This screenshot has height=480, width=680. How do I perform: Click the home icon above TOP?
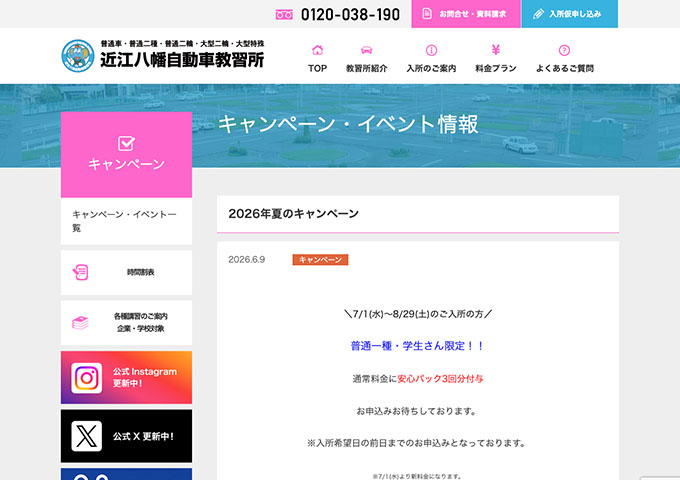[x=317, y=50]
